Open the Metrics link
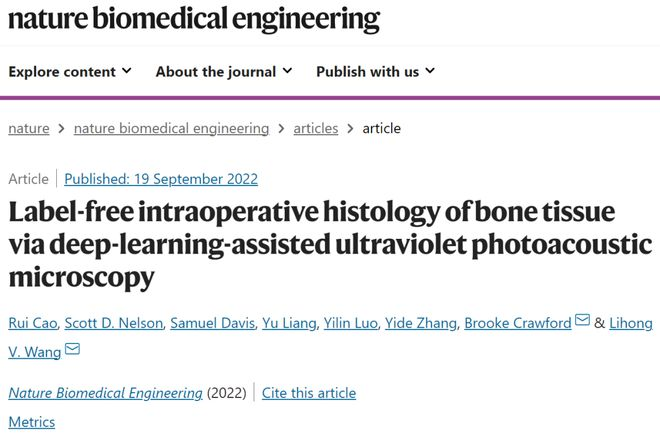 pos(31,422)
